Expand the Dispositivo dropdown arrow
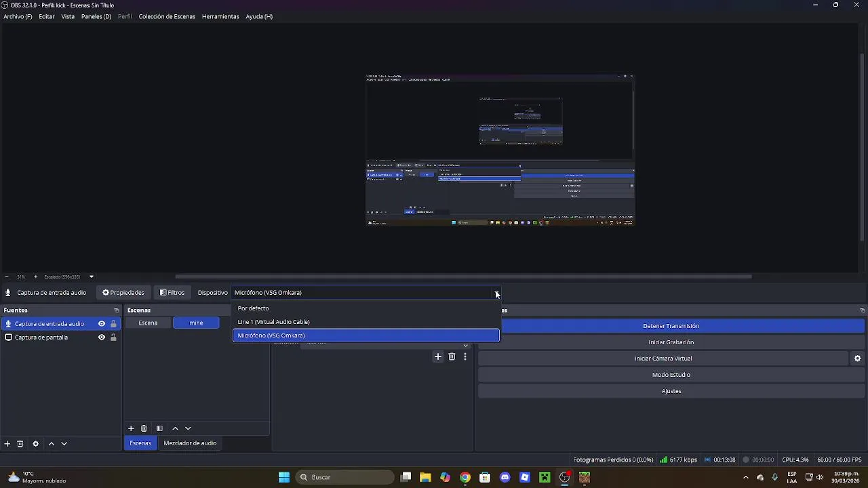The width and height of the screenshot is (868, 488). 496,293
